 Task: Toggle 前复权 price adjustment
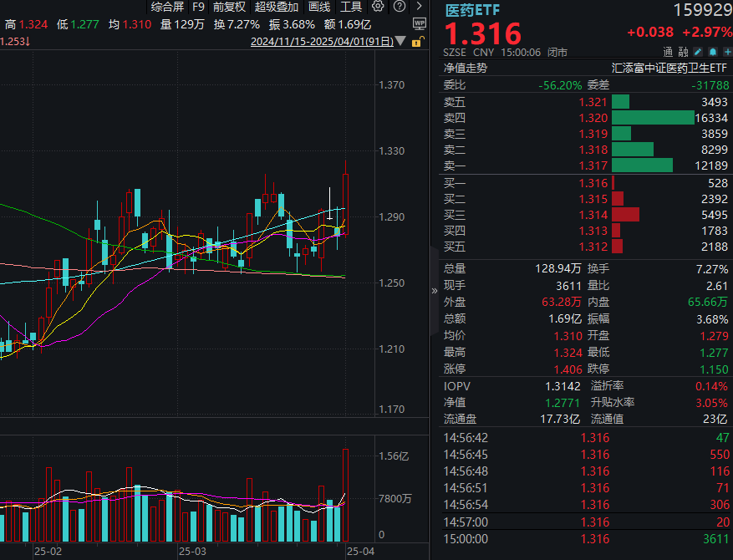pyautogui.click(x=229, y=7)
